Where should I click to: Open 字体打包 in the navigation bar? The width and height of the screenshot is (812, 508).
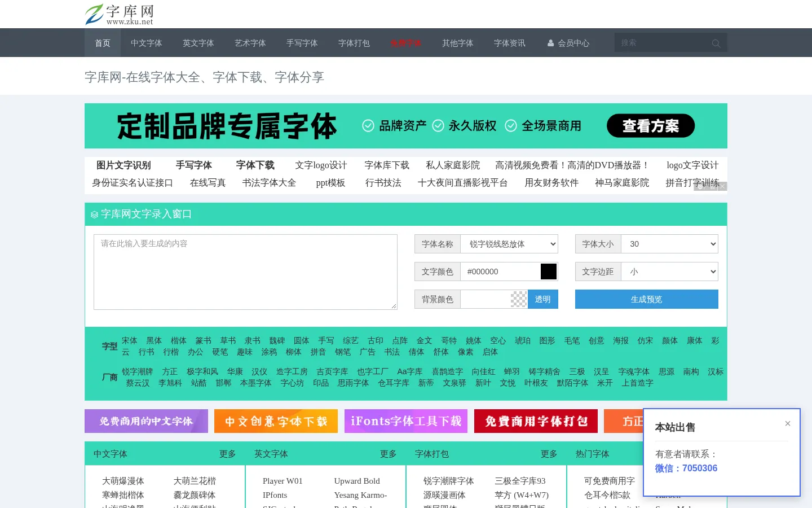click(x=354, y=43)
